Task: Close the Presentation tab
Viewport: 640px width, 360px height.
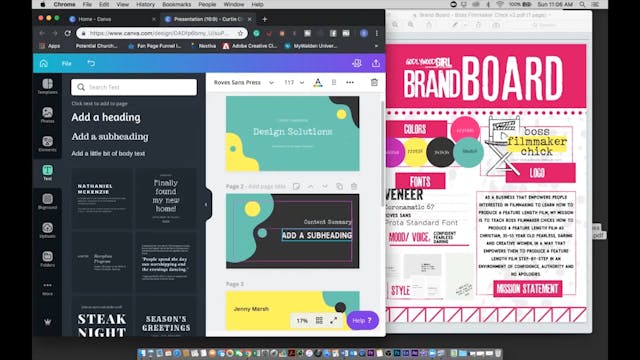Action: [x=250, y=19]
